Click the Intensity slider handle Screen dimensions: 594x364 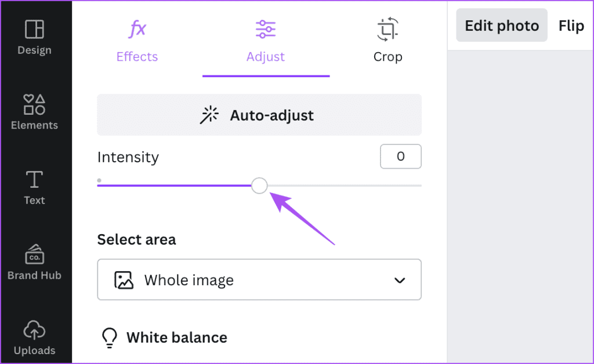(x=259, y=185)
